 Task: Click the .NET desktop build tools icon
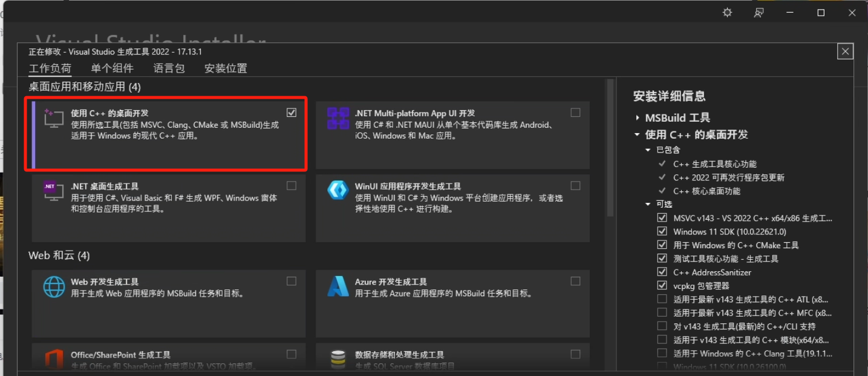pos(53,190)
